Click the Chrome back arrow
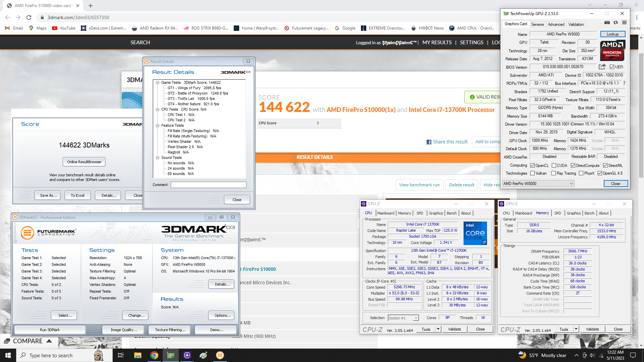Screen dimensions: 644x362 pyautogui.click(x=7, y=17)
